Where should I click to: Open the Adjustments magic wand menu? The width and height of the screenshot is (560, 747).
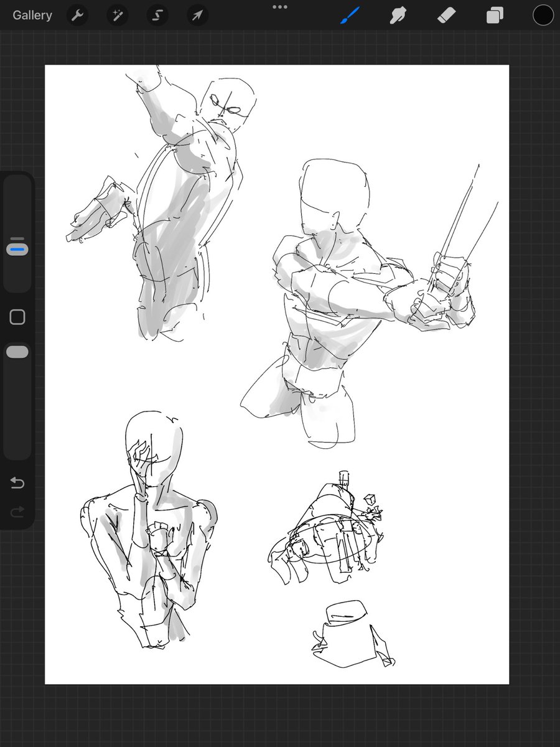(117, 16)
